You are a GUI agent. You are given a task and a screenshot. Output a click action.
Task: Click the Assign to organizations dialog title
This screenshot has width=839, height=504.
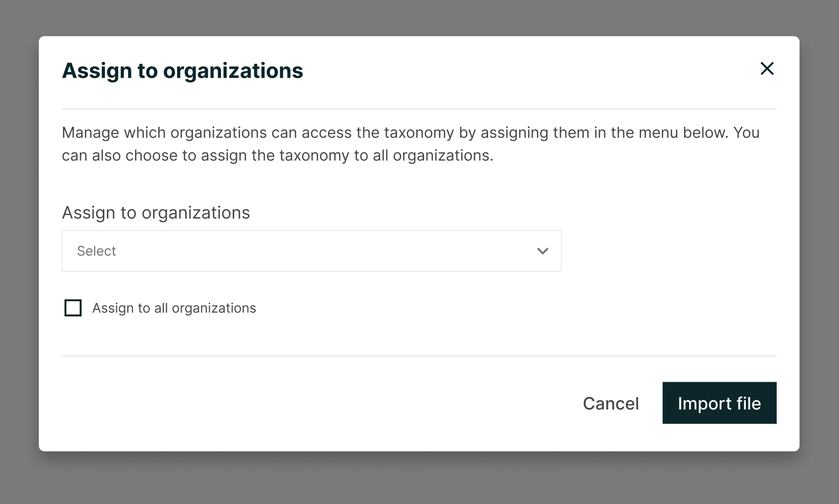tap(183, 70)
